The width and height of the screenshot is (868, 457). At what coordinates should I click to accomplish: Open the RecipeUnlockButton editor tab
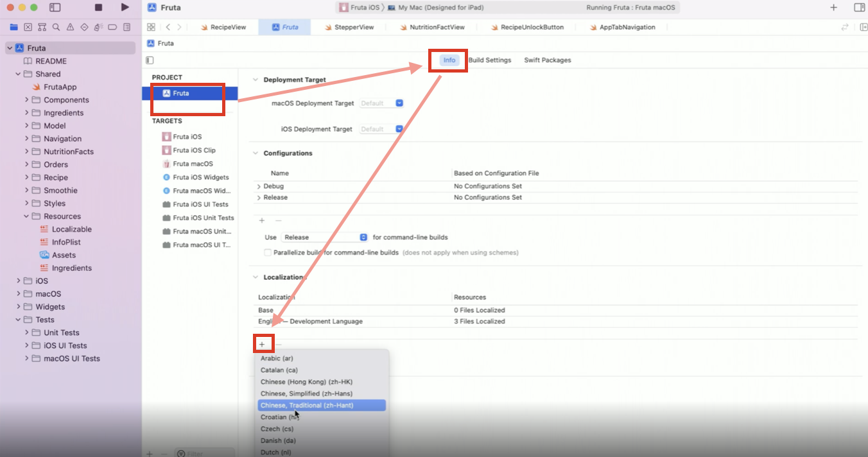528,27
